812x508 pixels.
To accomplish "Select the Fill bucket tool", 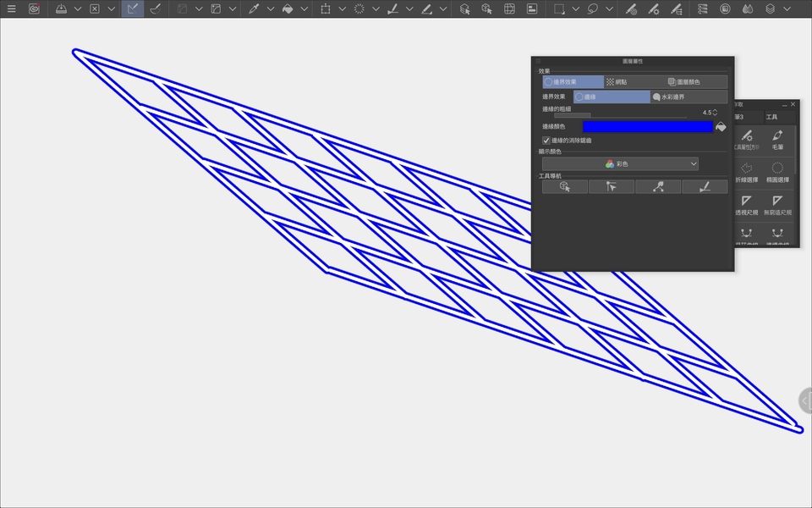I will tap(288, 8).
